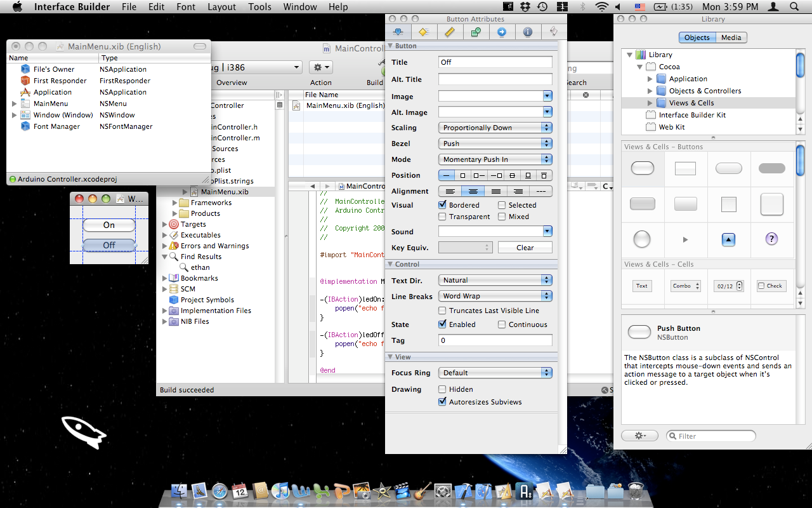Screen dimensions: 812x508
Task: Open the Size inspector ruler tab
Action: point(450,32)
